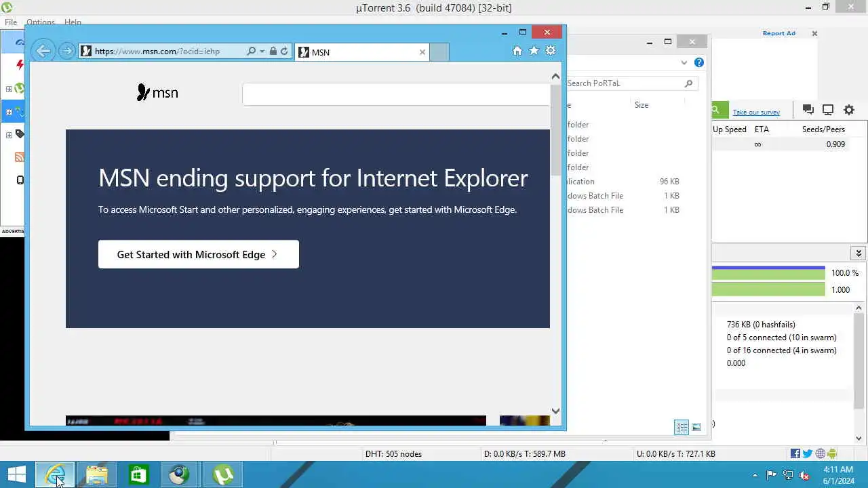Click the green search button in uTorrent
868x488 pixels.
(x=719, y=110)
